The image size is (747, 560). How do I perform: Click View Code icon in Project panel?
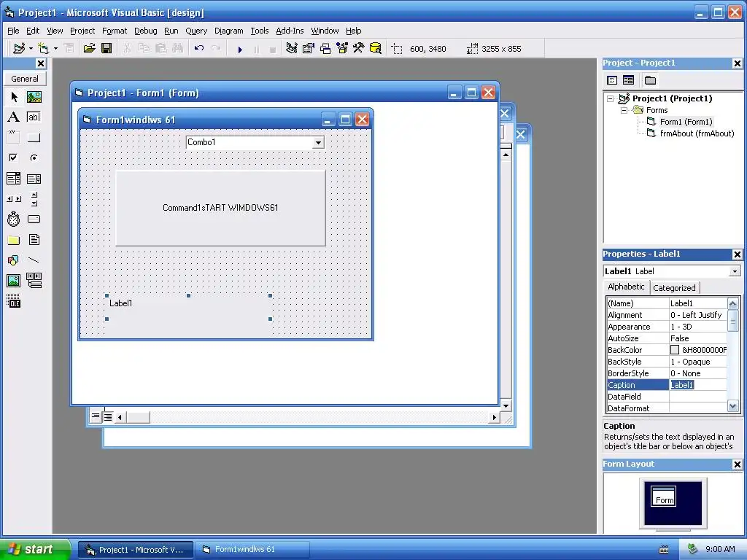pyautogui.click(x=612, y=80)
